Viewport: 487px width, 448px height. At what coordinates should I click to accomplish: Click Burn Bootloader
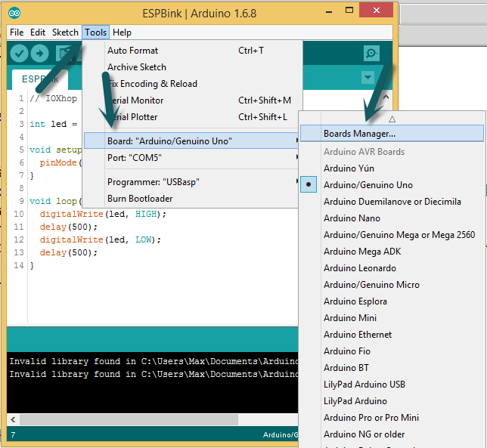click(x=191, y=199)
